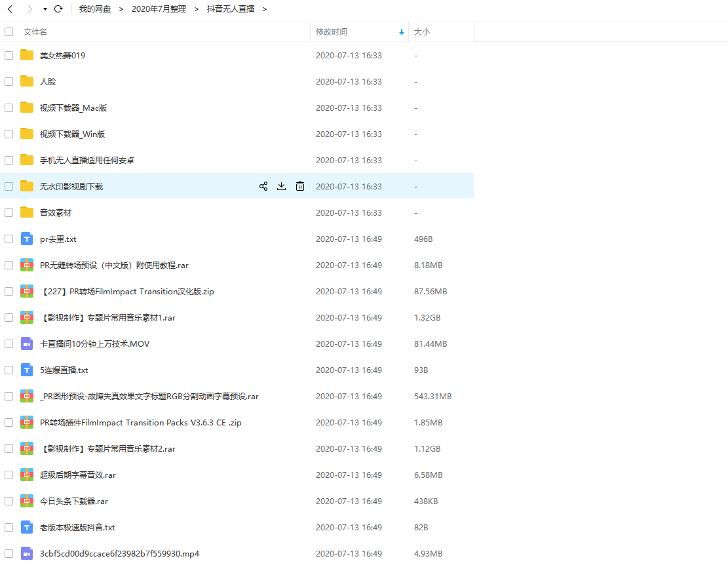This screenshot has height=569, width=728.
Task: Toggle sort direction blue arrow
Action: 402,32
